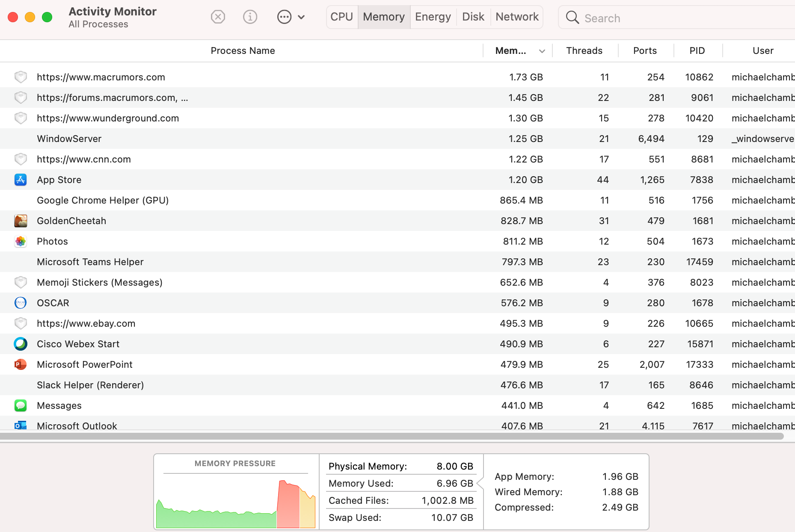Viewport: 795px width, 532px height.
Task: Switch to the CPU tab
Action: [342, 17]
